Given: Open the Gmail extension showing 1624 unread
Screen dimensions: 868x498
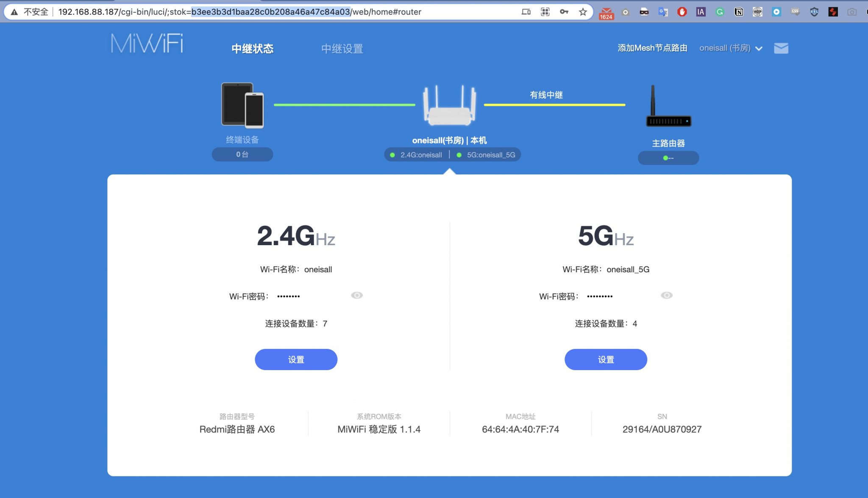Looking at the screenshot, I should [x=606, y=12].
